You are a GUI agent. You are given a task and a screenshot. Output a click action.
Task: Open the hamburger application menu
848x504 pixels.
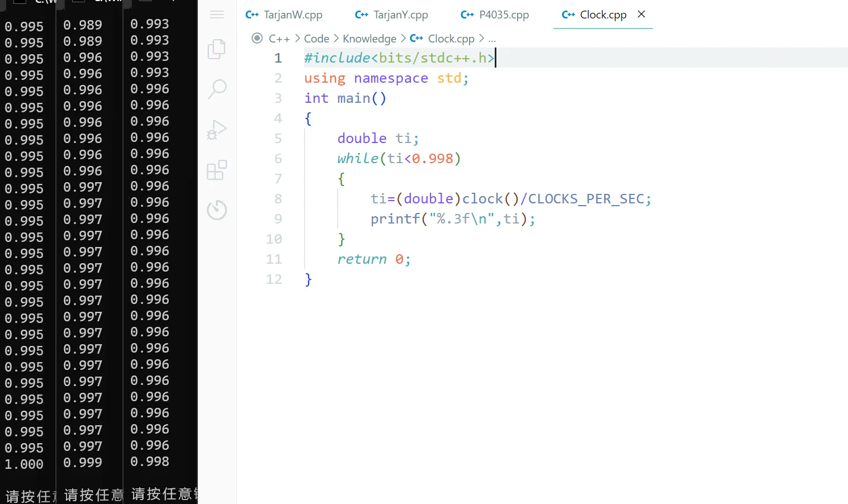click(x=217, y=15)
